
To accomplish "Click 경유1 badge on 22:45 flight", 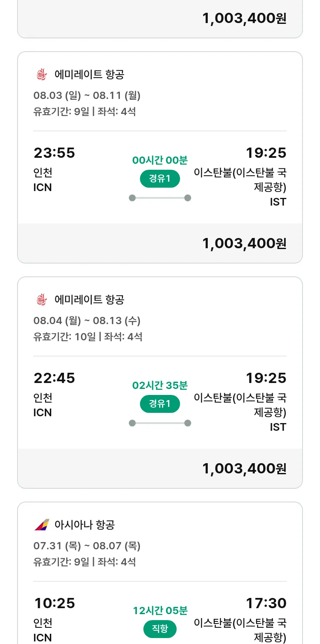I will [x=160, y=404].
